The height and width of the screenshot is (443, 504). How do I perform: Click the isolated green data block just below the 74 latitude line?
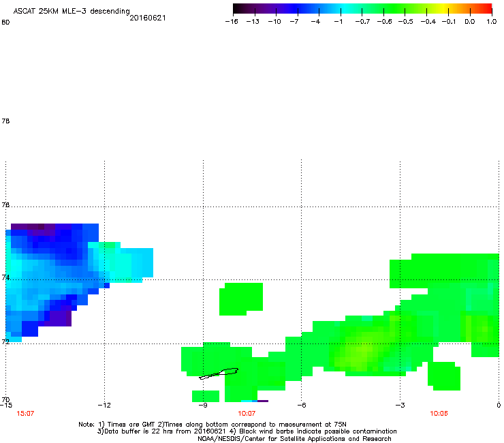coord(241,299)
